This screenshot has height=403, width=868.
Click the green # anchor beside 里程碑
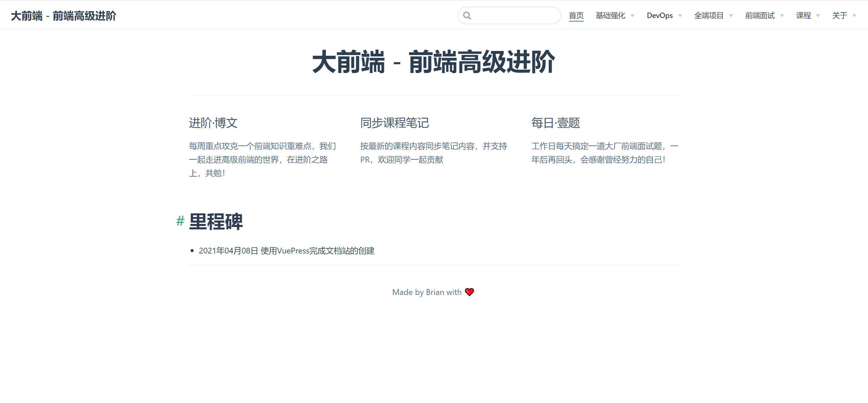[180, 221]
